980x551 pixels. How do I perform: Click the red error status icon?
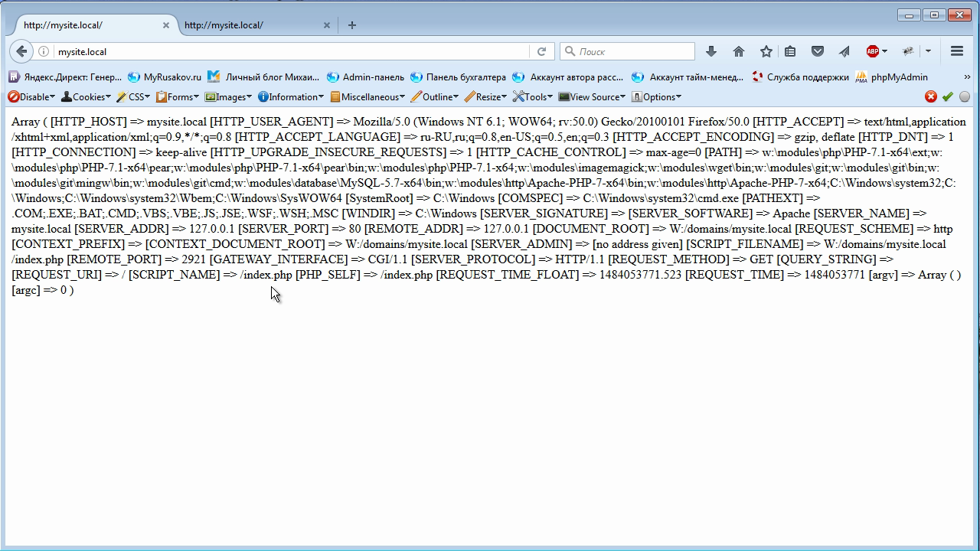930,96
